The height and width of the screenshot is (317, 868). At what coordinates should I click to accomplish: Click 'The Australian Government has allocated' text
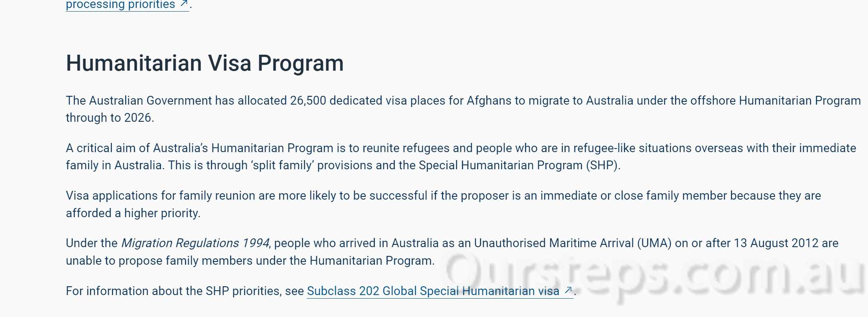(x=176, y=101)
